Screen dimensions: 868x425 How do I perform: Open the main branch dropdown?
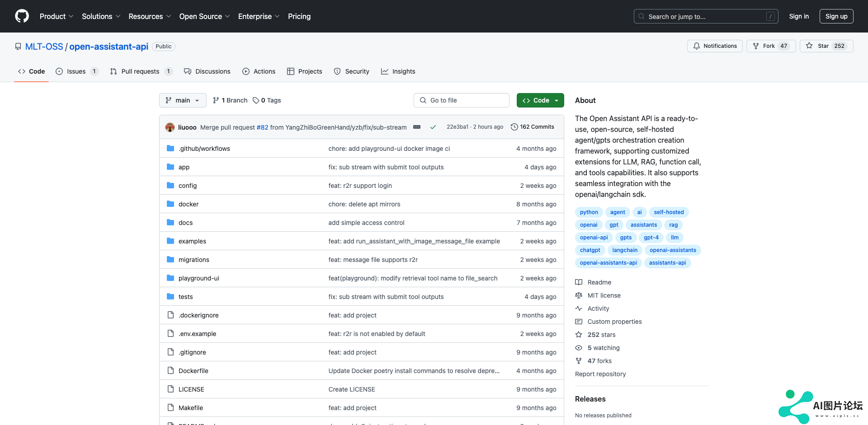183,100
